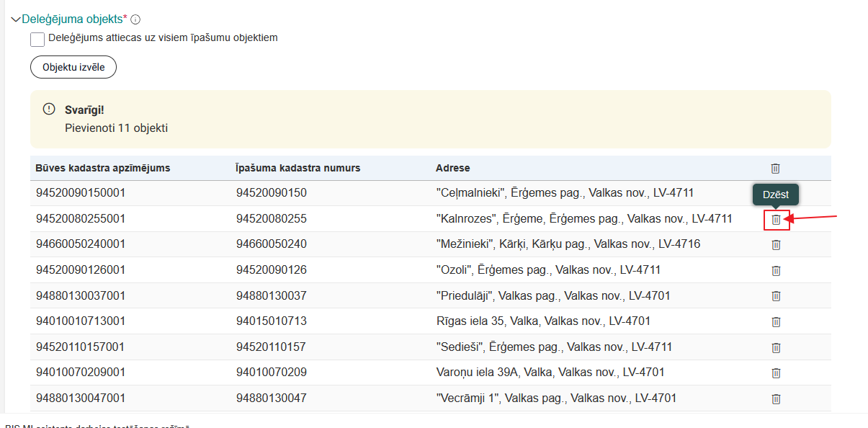
Task: Enable "Deleģējums attiecas uz visiem īpašumu objektiem" checkbox
Action: tap(37, 39)
